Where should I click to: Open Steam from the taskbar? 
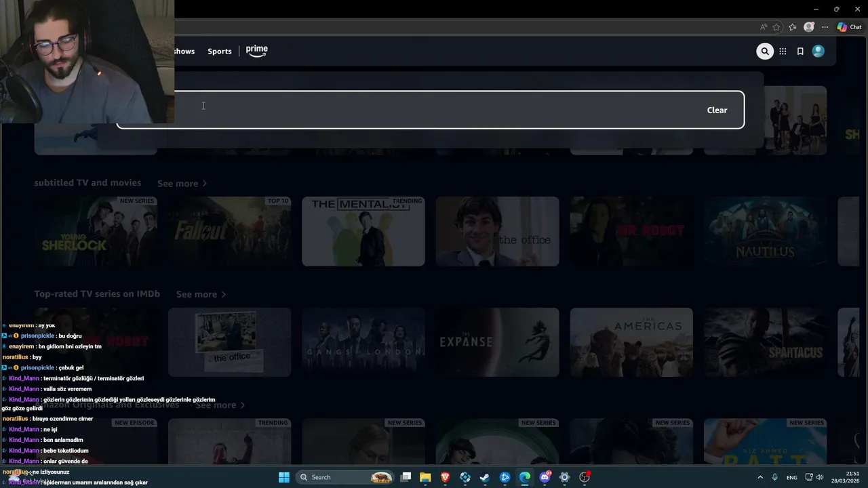485,477
